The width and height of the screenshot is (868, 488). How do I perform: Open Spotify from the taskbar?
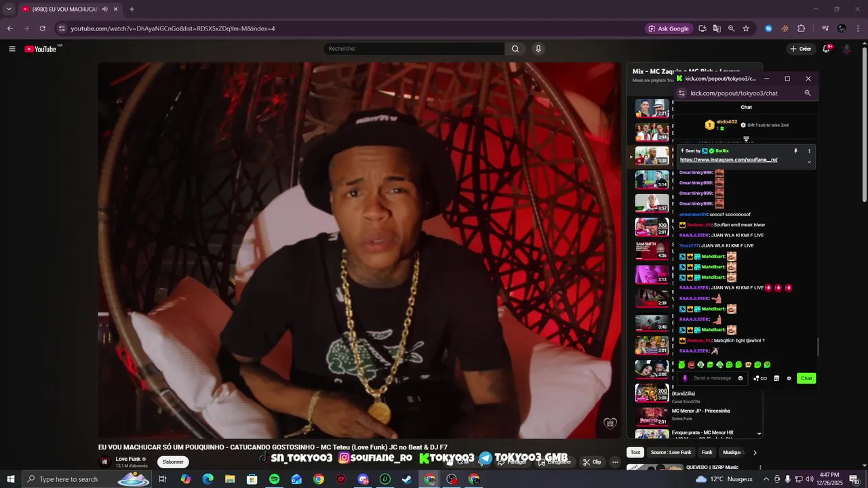(274, 479)
